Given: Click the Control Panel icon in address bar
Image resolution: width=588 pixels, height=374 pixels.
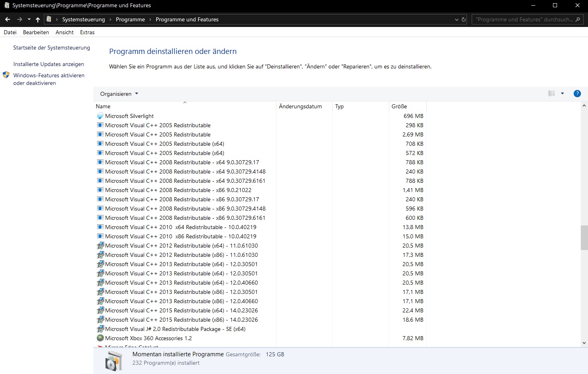Looking at the screenshot, I should pyautogui.click(x=49, y=19).
